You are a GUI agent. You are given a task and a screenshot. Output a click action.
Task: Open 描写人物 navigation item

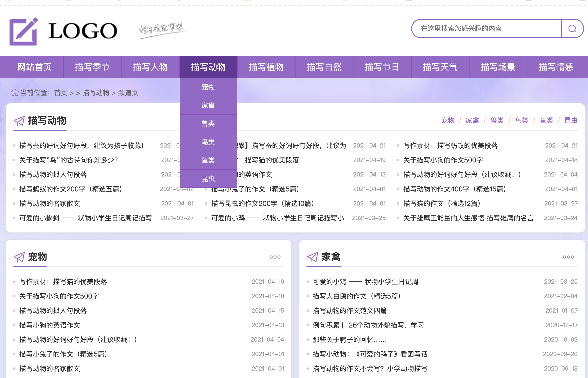tap(150, 67)
